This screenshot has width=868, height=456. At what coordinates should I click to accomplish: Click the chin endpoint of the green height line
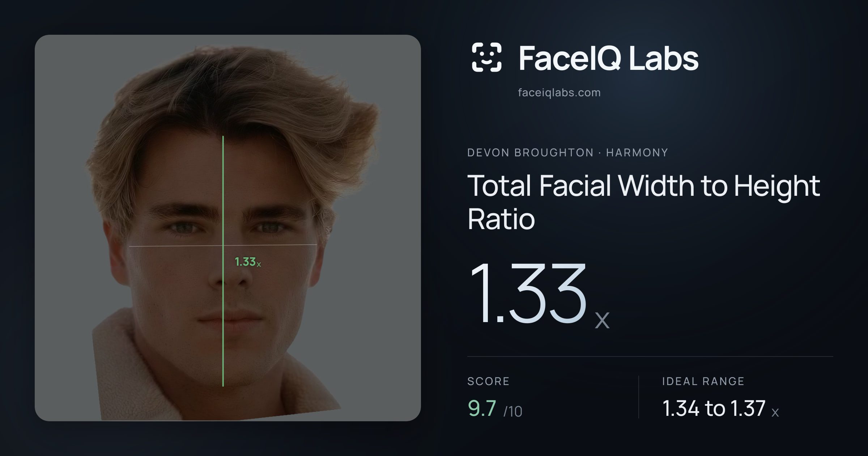coord(223,386)
